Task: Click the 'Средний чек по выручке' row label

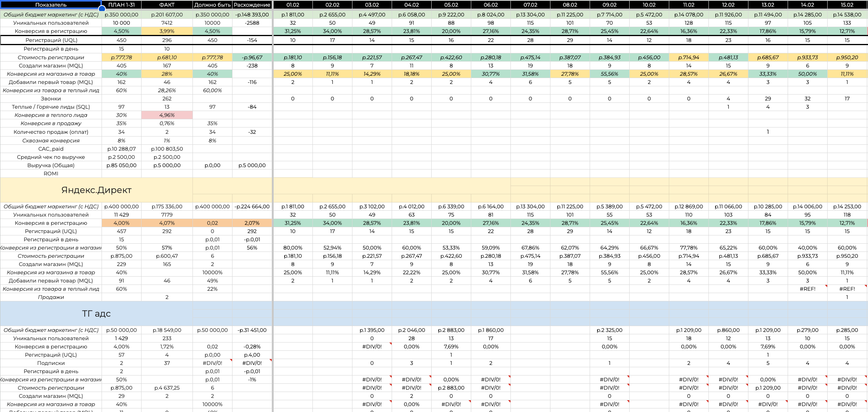Action: 51,157
